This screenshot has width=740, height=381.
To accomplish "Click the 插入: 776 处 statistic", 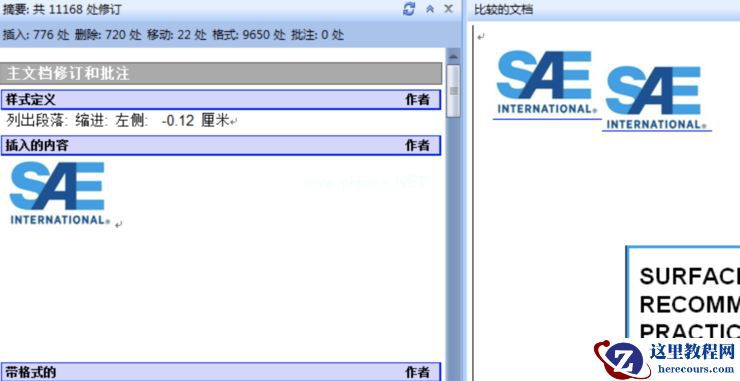I will tap(36, 34).
